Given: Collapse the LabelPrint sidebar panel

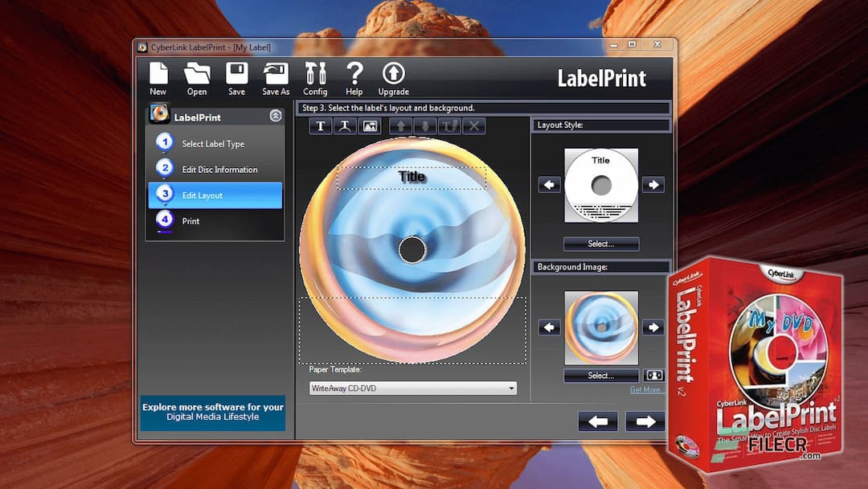Looking at the screenshot, I should coord(275,116).
